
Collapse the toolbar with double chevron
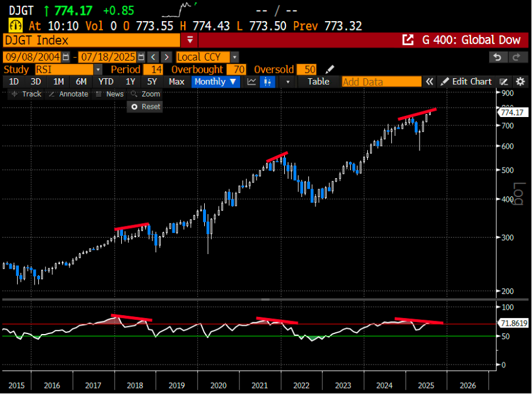pos(429,82)
